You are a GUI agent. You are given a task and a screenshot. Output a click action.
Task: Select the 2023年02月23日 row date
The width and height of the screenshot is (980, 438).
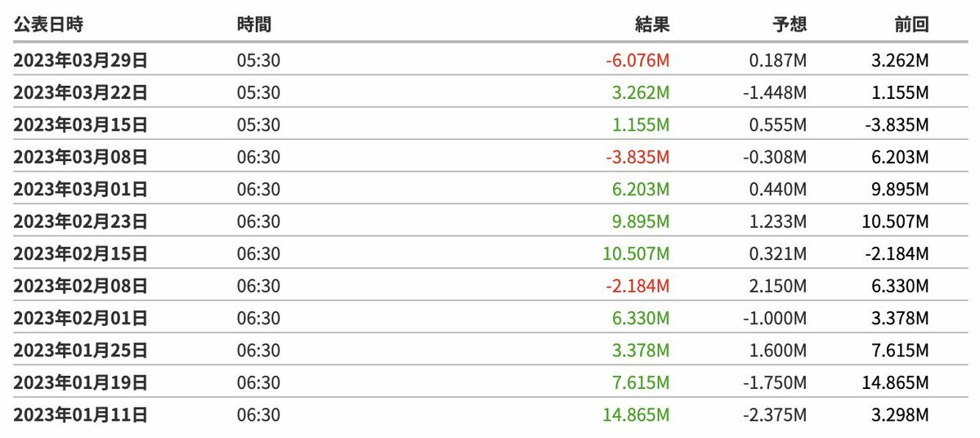(80, 221)
